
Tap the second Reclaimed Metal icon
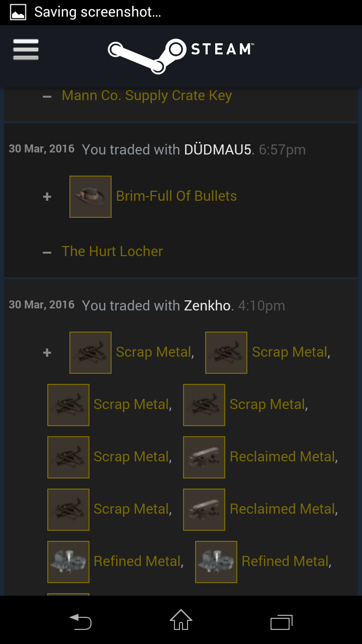click(x=204, y=510)
